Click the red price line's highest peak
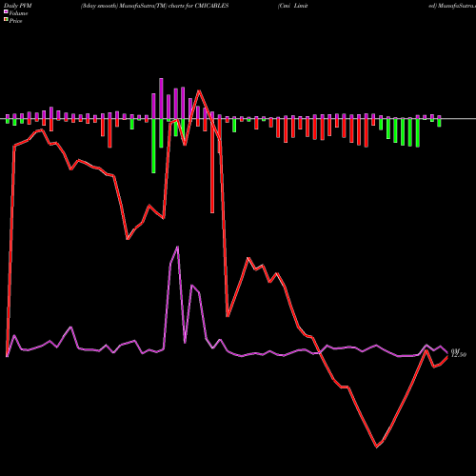Image resolution: width=476 pixels, height=476 pixels. [199, 90]
